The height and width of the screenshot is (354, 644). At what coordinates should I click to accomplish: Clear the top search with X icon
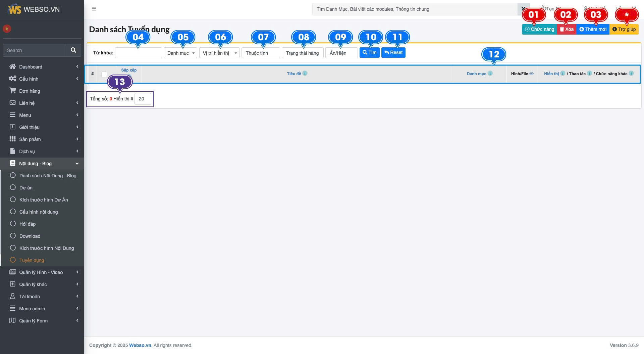tap(523, 9)
